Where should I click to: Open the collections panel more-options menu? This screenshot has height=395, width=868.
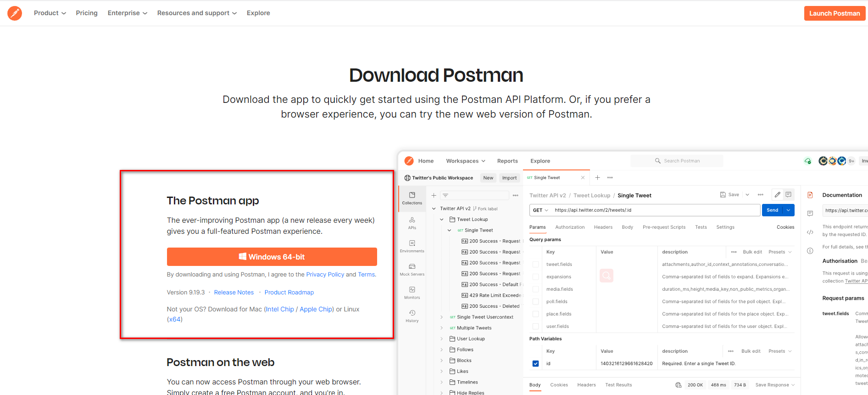coord(515,195)
